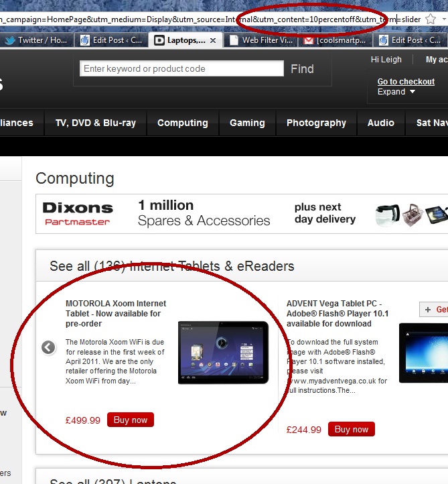This screenshot has width=448, height=484.
Task: Click the £244.99 price text
Action: (304, 429)
